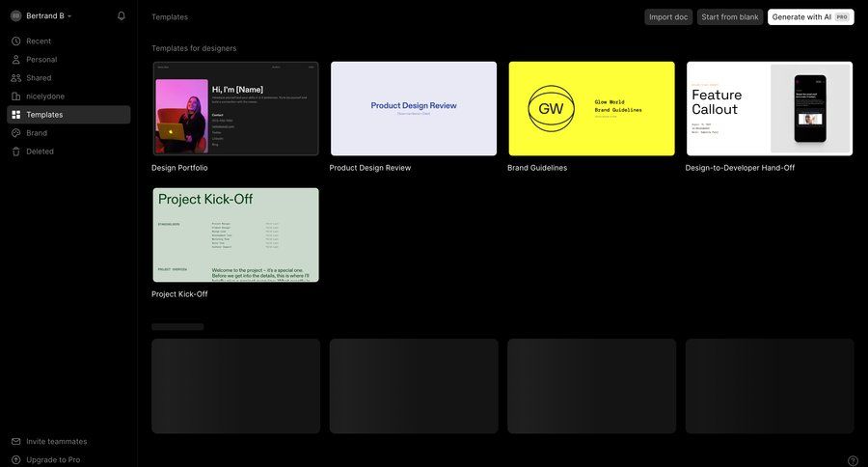Click the Personal user icon

pyautogui.click(x=16, y=59)
